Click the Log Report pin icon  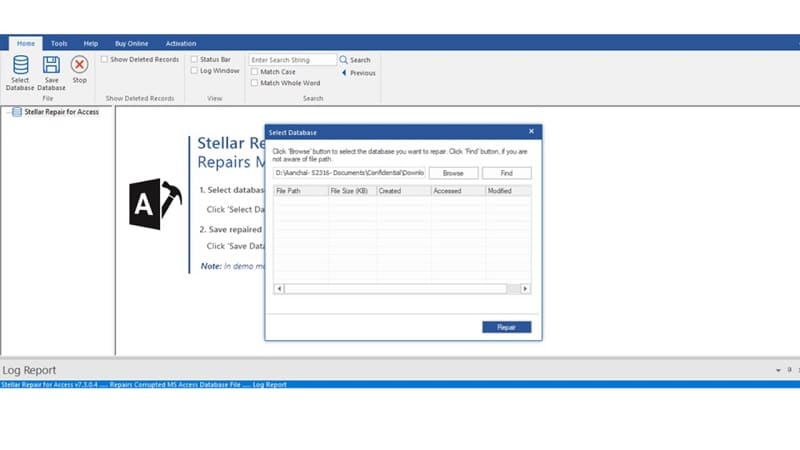click(x=789, y=369)
